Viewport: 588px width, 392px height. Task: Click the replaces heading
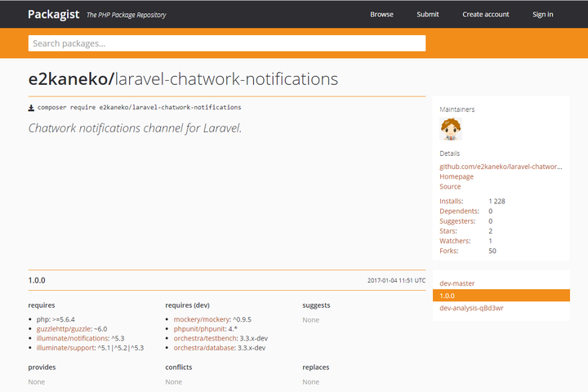pos(316,367)
